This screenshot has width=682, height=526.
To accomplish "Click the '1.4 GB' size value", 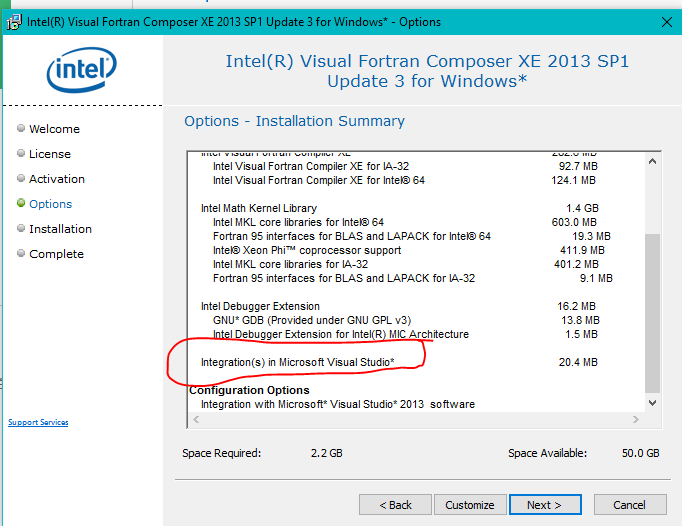I will tap(582, 208).
